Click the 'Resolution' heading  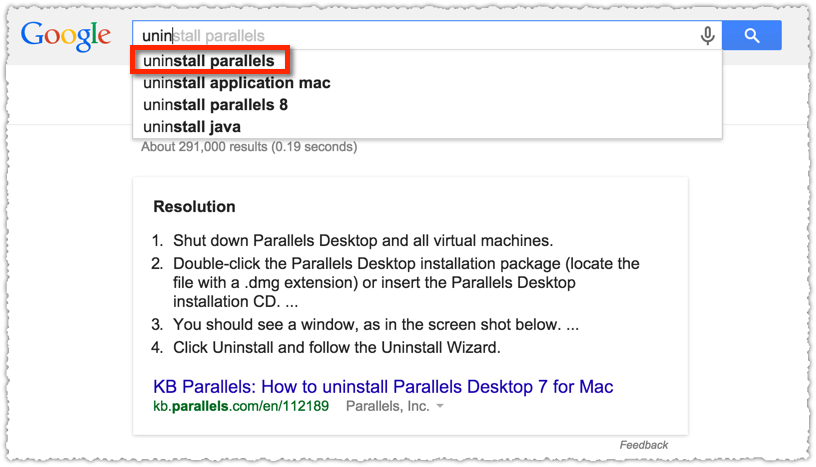[x=194, y=207]
